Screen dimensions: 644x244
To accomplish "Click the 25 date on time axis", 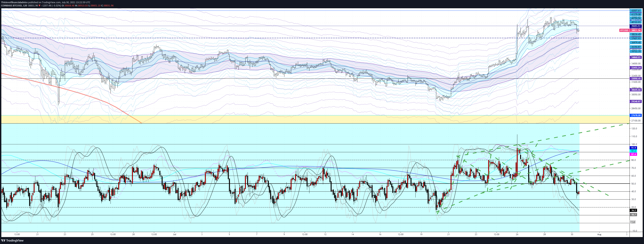I will tap(92, 234).
